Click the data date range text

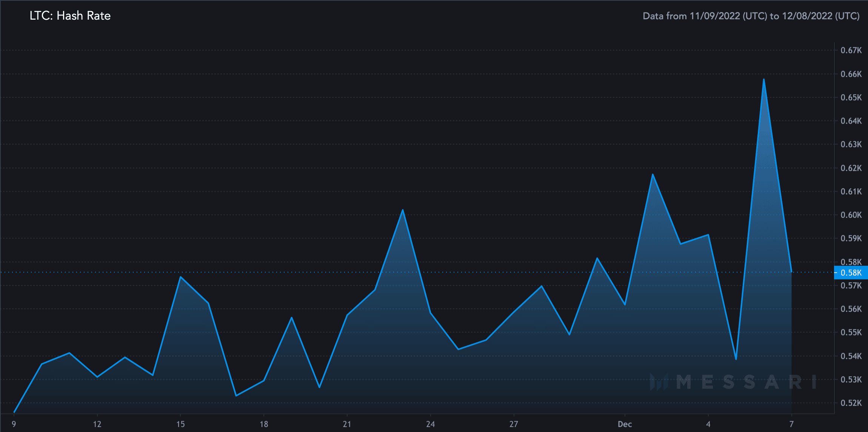point(751,16)
